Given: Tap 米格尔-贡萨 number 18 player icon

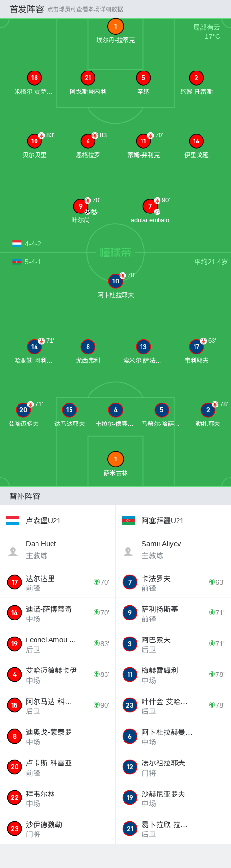Looking at the screenshot, I should pyautogui.click(x=35, y=78).
